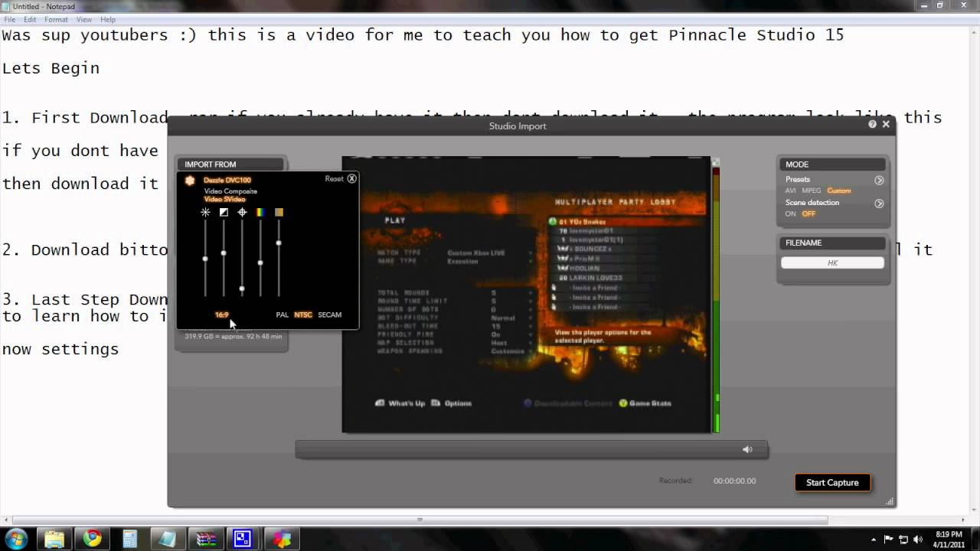Open Notepad File menu
Image resolution: width=980 pixels, height=551 pixels.
click(9, 19)
